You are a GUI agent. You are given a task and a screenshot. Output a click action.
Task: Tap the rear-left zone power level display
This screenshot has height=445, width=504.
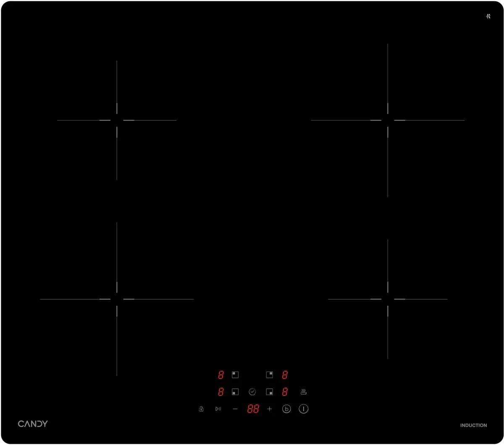coord(221,375)
